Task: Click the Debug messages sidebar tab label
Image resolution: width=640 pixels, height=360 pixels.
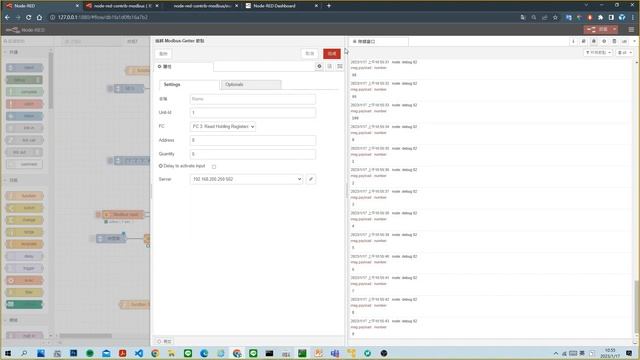Action: pyautogui.click(x=379, y=41)
